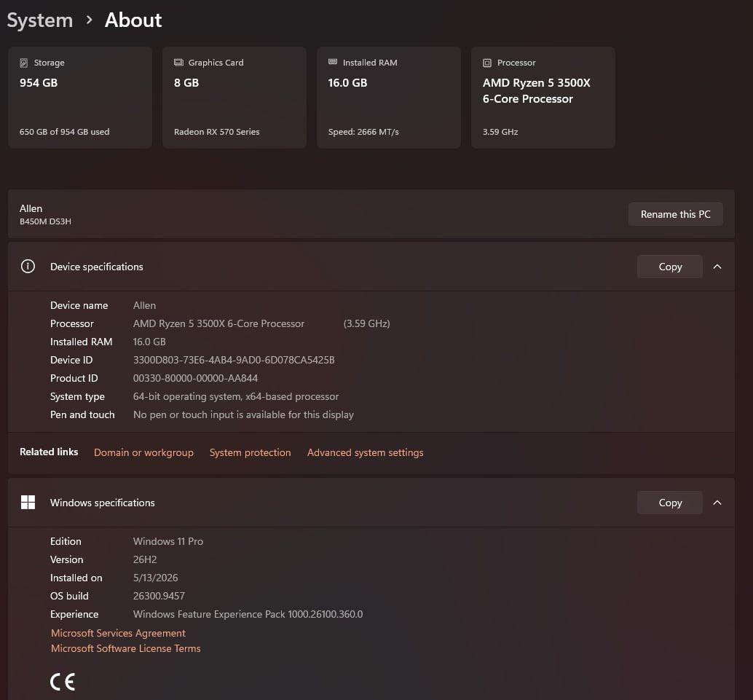Viewport: 753px width, 700px height.
Task: Open Microsoft Services Agreement link
Action: point(118,633)
